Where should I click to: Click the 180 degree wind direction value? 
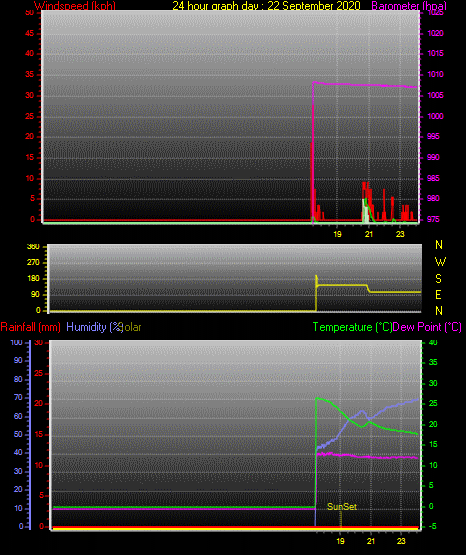click(x=33, y=279)
